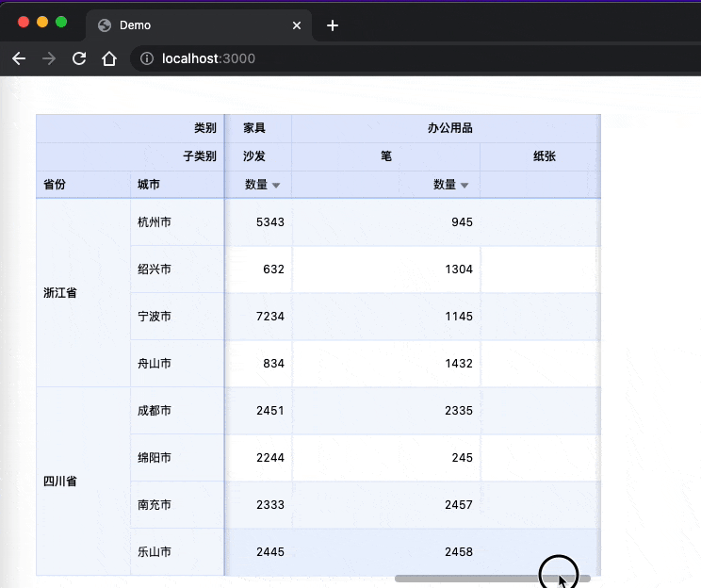This screenshot has height=588, width=701.
Task: Click cell with value 2333
Action: click(258, 505)
